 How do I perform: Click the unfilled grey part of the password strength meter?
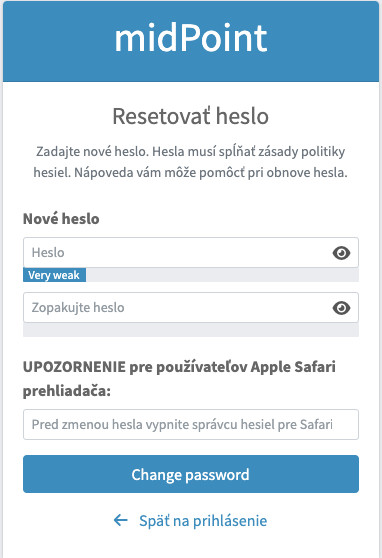coord(222,275)
